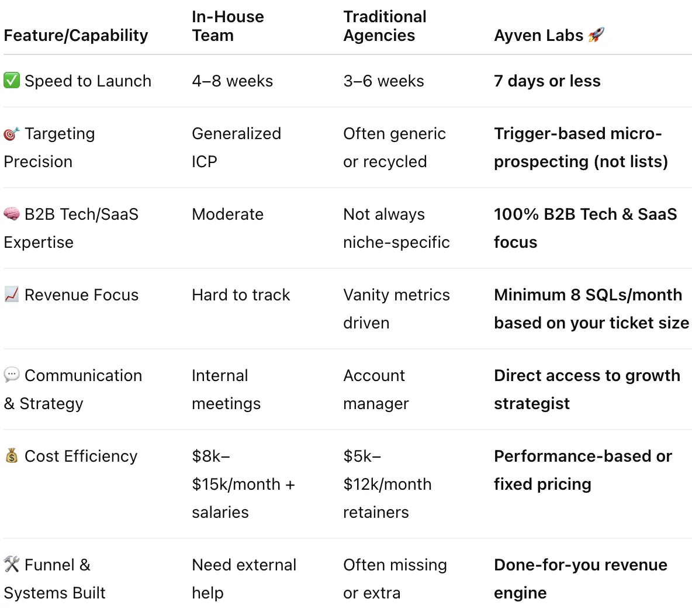Select the In-House Team column header

click(228, 26)
